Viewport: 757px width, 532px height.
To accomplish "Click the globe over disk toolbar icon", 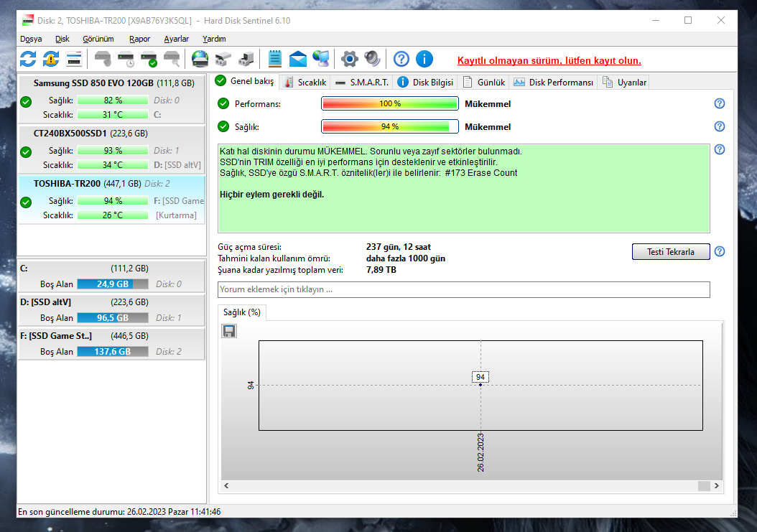I will click(x=200, y=60).
